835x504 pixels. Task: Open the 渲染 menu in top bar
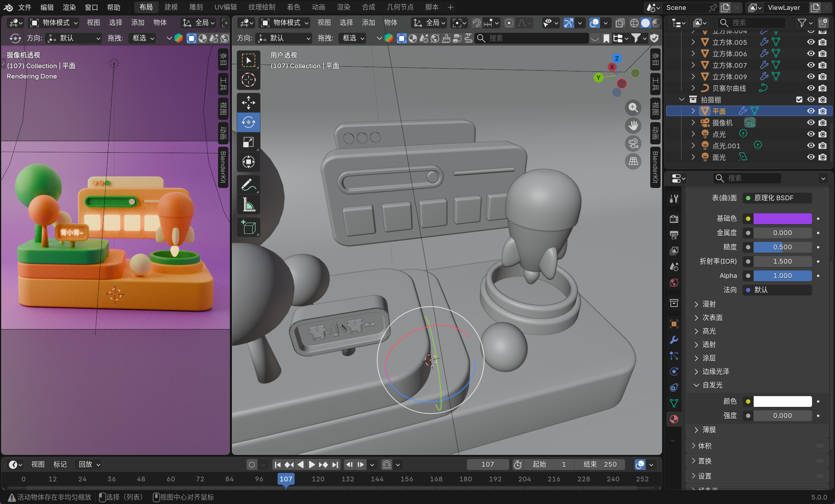(69, 7)
